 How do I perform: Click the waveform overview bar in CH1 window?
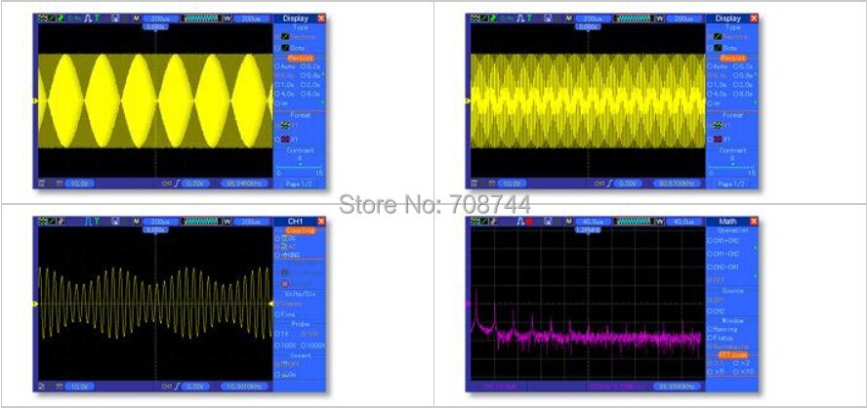[x=202, y=221]
